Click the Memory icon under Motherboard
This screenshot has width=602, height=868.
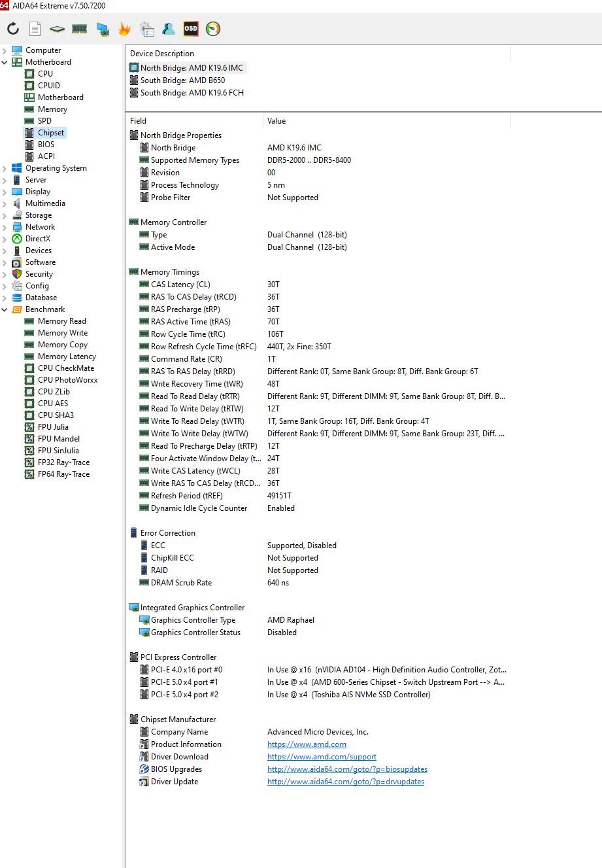(x=29, y=109)
